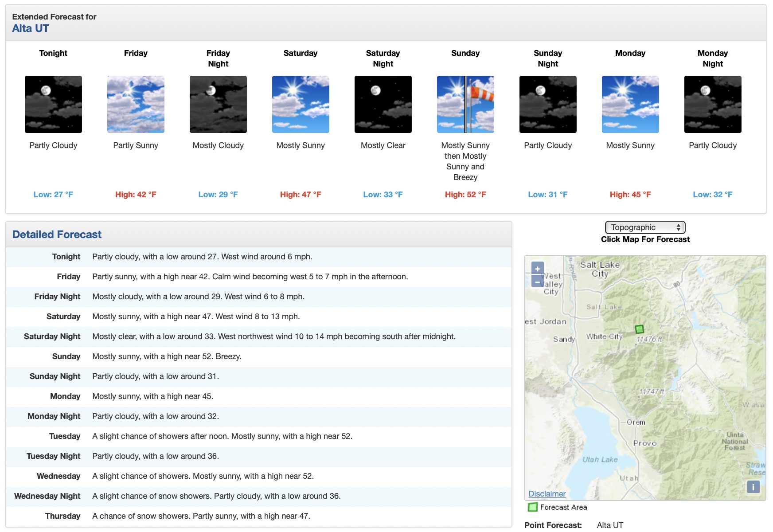Image resolution: width=773 pixels, height=532 pixels.
Task: Click the Forecast Area legend label
Action: [563, 507]
